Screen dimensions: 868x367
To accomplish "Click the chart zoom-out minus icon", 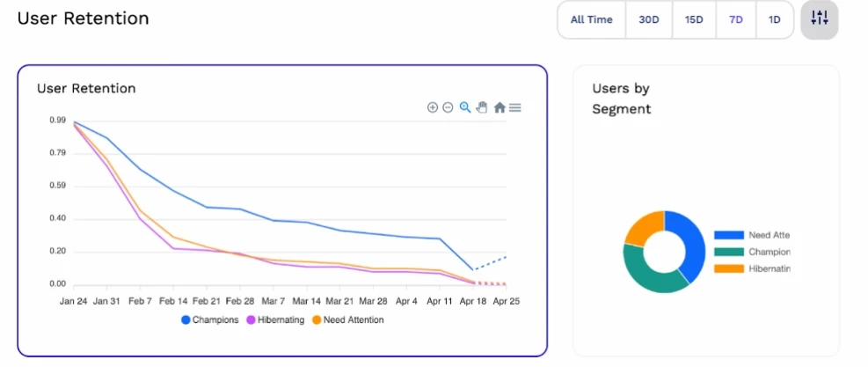I will click(448, 107).
